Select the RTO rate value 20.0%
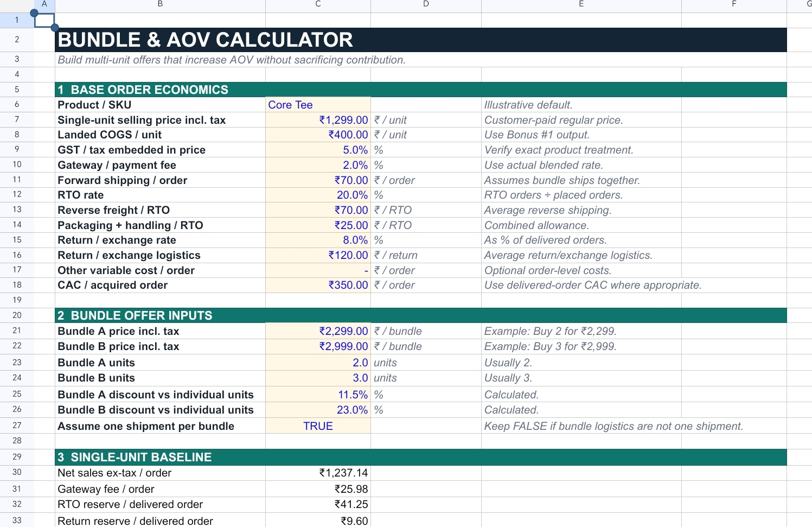 click(x=352, y=195)
